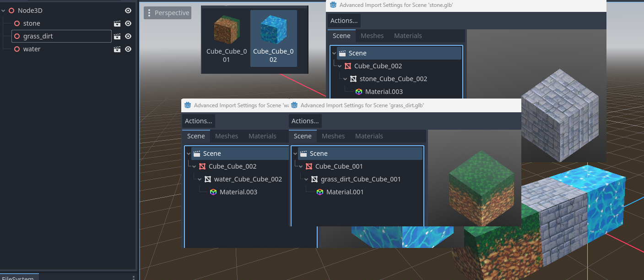Image resolution: width=644 pixels, height=280 pixels.
Task: Select Cube_Cube_002 node in stone.glb window
Action: (378, 66)
